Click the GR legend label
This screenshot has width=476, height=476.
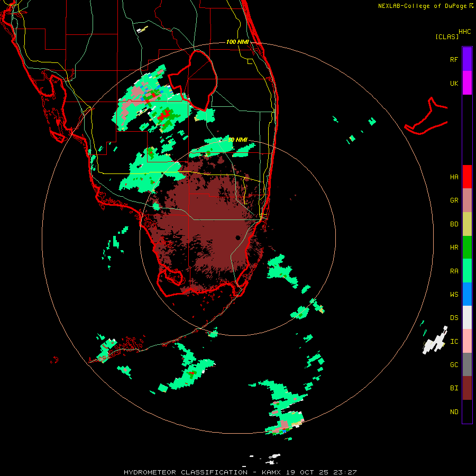click(x=454, y=200)
